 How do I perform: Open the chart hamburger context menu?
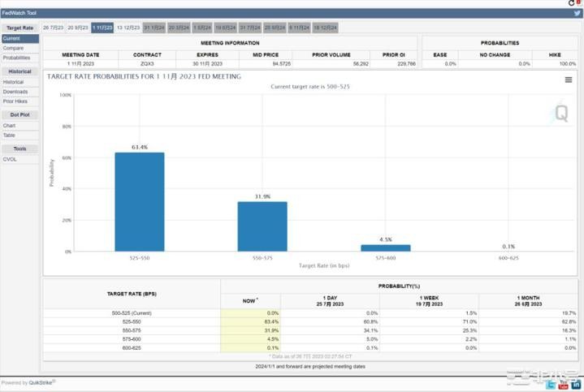tap(569, 80)
